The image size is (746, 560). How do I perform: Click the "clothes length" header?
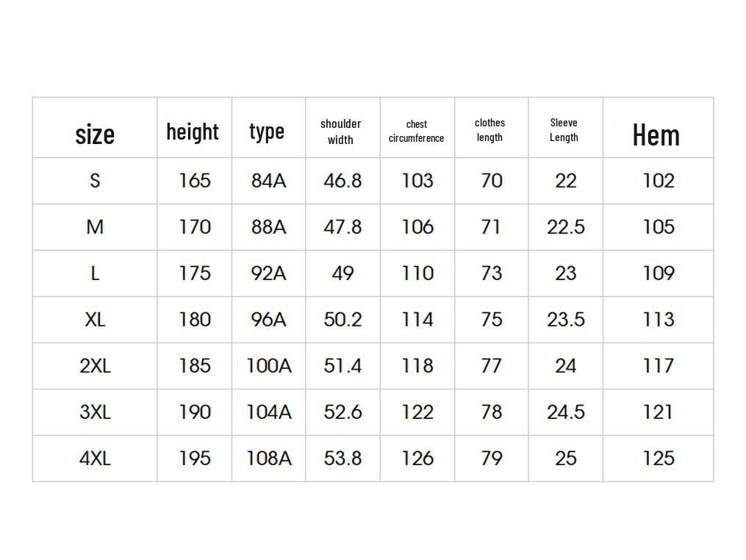point(489,130)
